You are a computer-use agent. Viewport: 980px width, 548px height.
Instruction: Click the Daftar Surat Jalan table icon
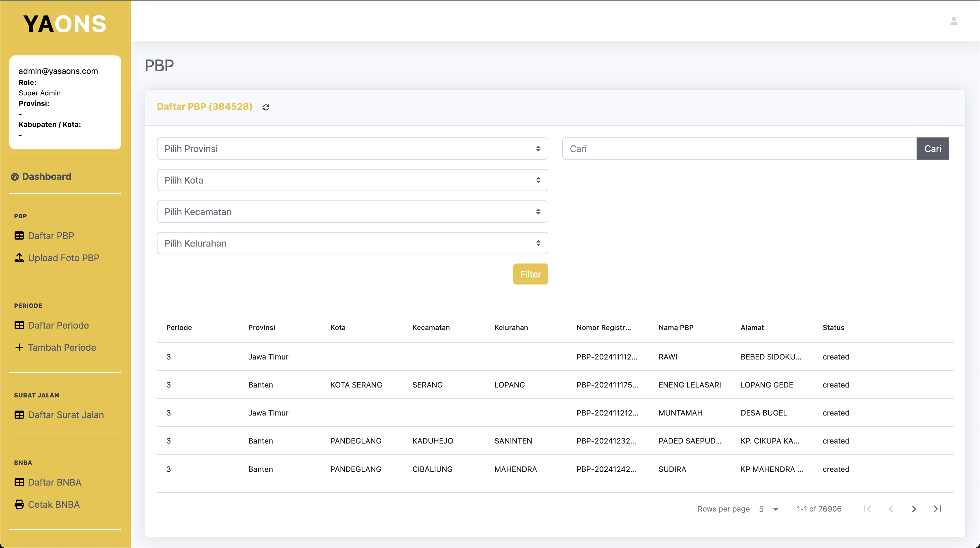(x=19, y=414)
